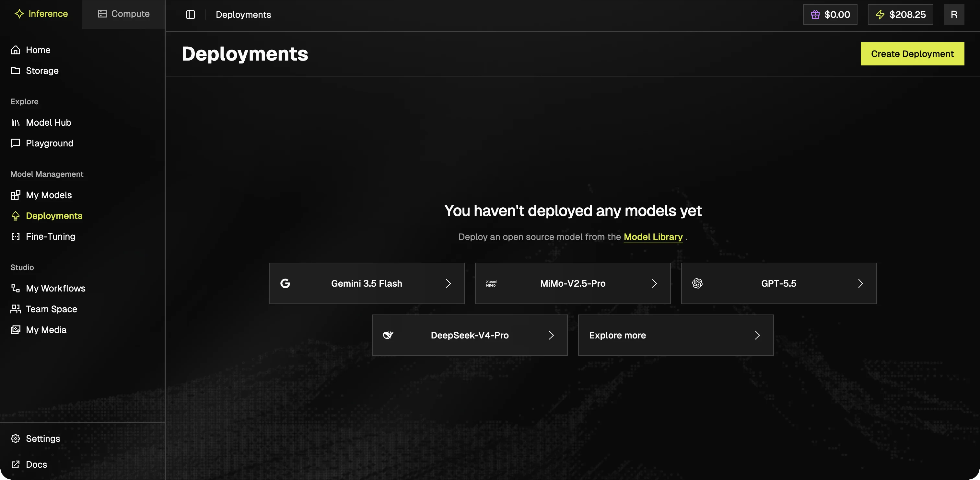Click the lightning bolt balance icon
Image resolution: width=980 pixels, height=480 pixels.
(880, 15)
